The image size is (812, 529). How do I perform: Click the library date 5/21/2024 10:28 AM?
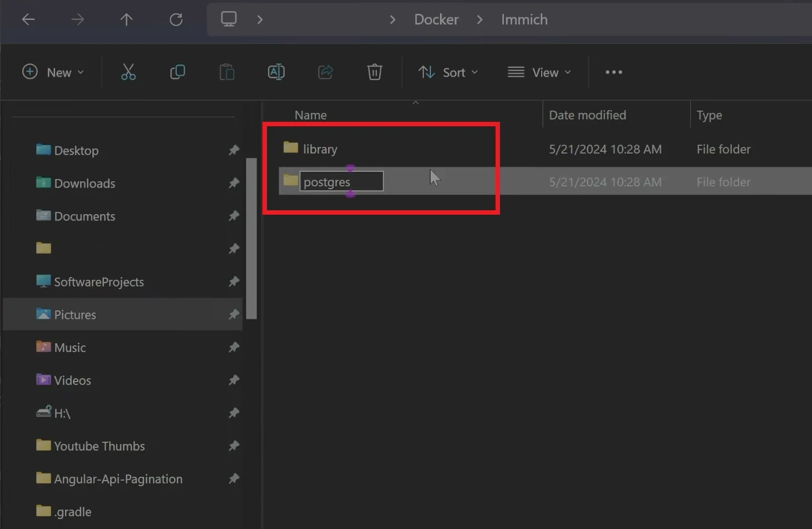pos(605,149)
